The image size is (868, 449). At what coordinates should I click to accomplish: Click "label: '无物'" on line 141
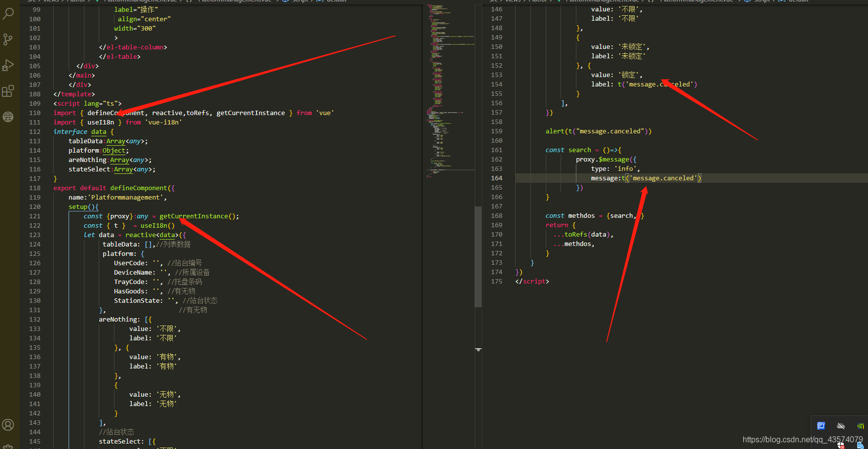click(x=153, y=404)
